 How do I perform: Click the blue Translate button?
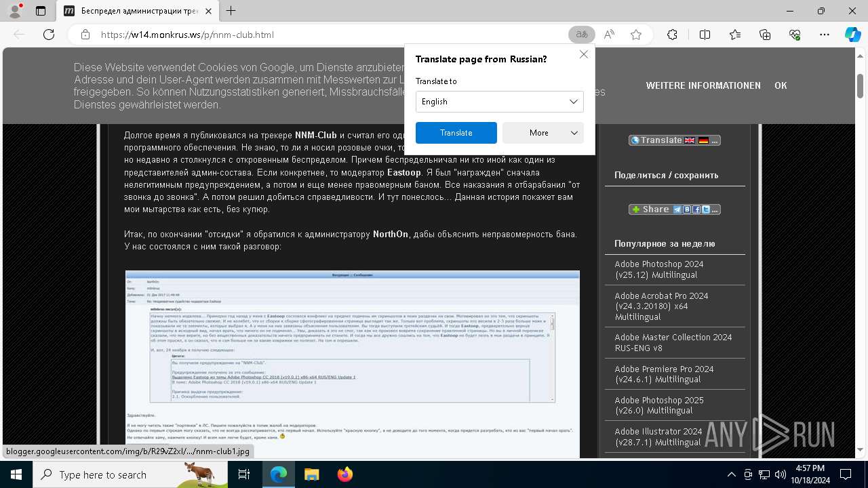coord(456,133)
